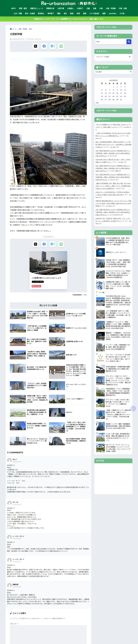Click the 金沢 link after CATEGORY label
Image resolution: width=138 pixels, height=644 pixels.
tap(85, 295)
